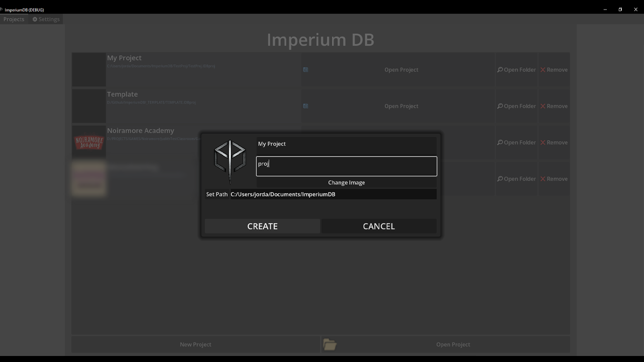Click Change Image under the name fields
The image size is (644, 362).
tap(347, 183)
